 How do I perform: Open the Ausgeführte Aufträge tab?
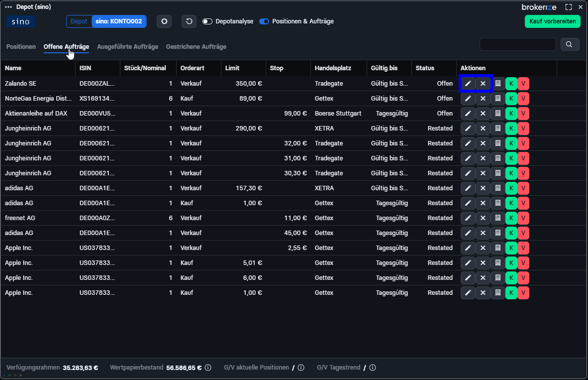[x=127, y=46]
